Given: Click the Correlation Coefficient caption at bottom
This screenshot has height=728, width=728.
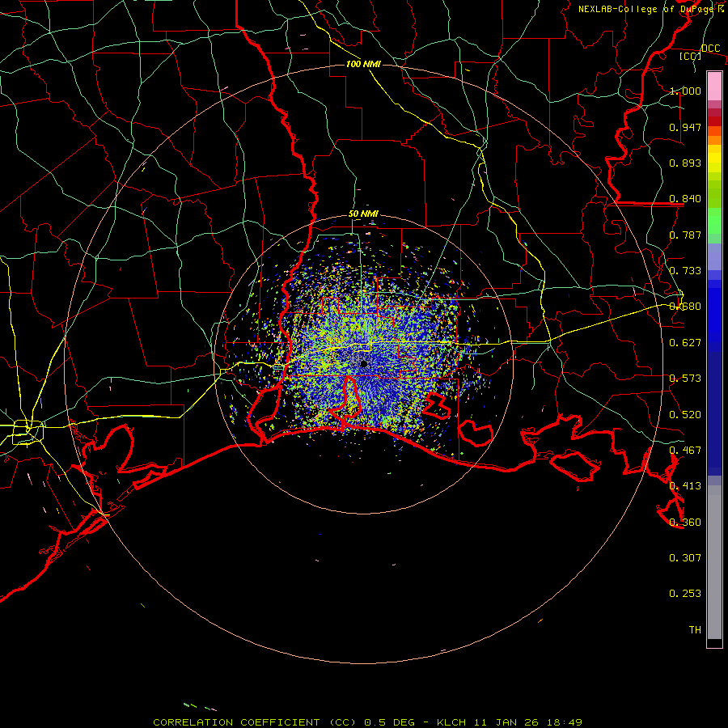Looking at the screenshot, I should coord(367,722).
